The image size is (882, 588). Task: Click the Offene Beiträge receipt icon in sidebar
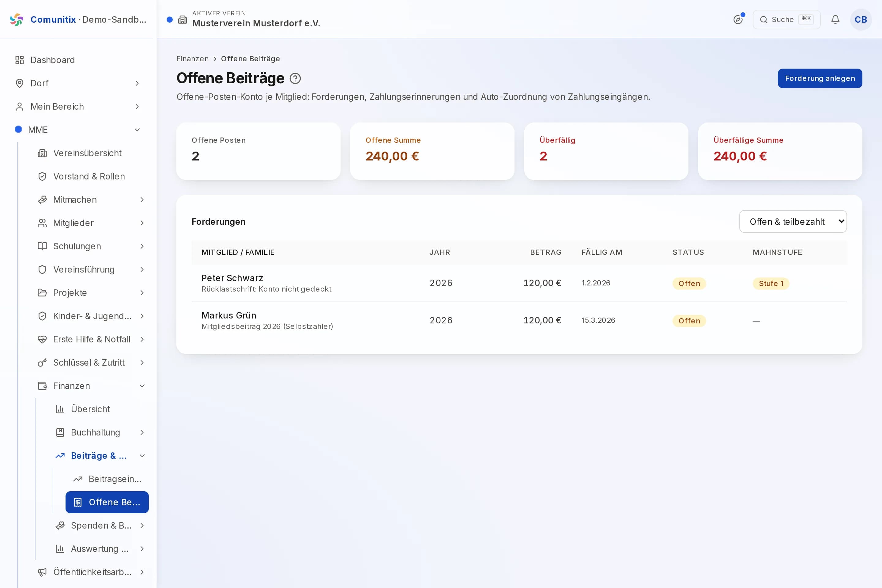coord(77,502)
